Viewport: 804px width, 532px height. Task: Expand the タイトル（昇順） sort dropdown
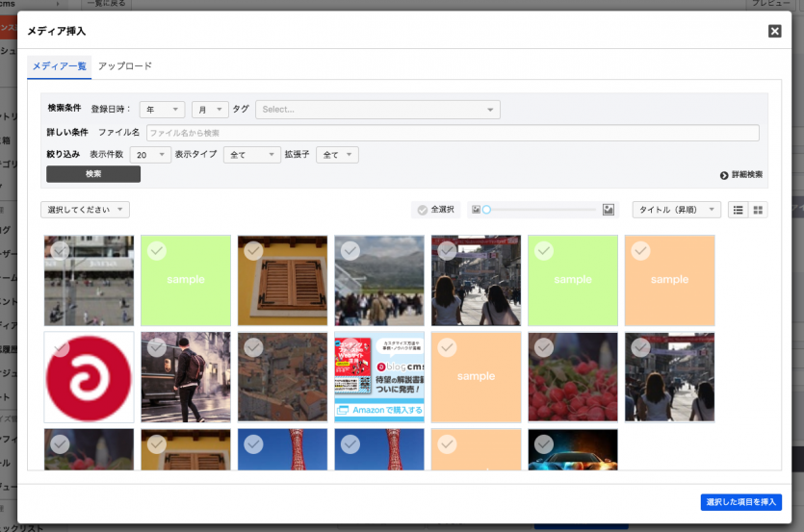676,210
